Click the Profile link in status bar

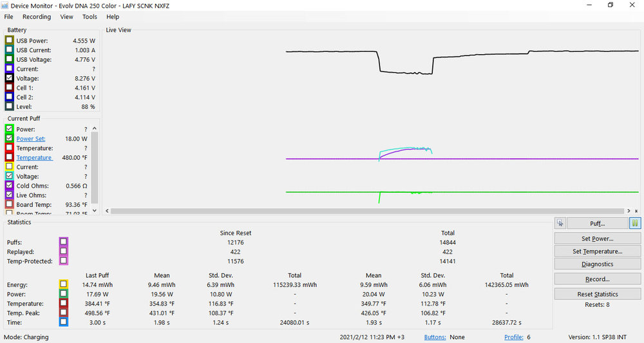(x=514, y=337)
